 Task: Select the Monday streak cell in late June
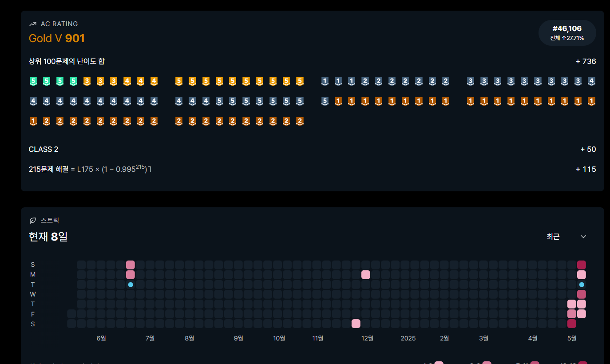coord(131,275)
